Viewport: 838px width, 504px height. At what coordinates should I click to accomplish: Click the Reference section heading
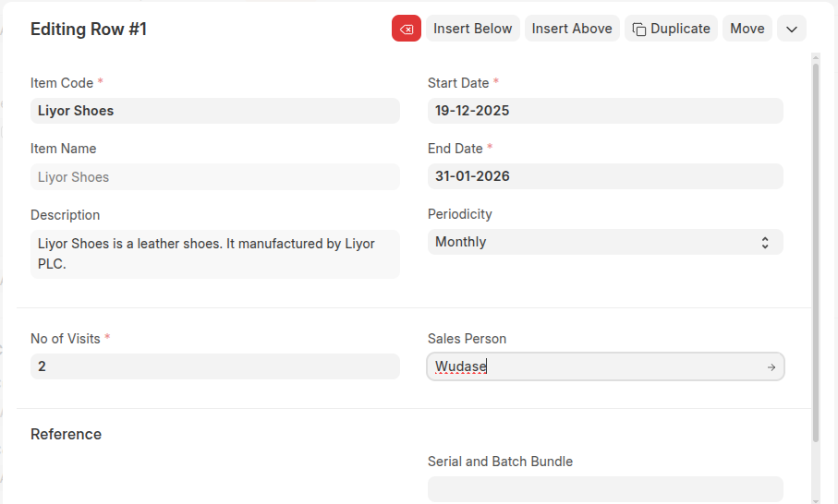tap(66, 434)
